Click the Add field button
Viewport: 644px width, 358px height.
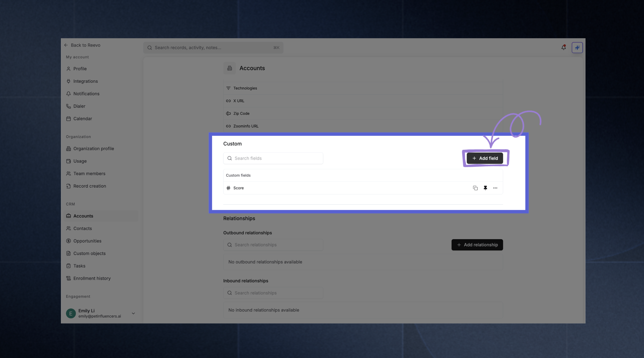[485, 158]
